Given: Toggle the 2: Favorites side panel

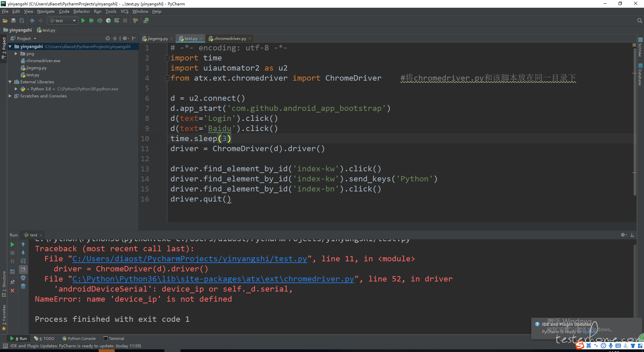Looking at the screenshot, I should point(4,317).
